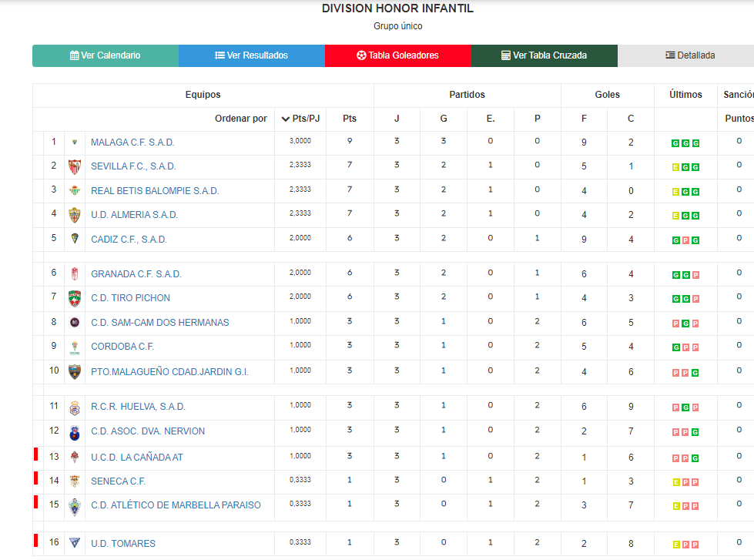Click the Pto. Malagueño Cdad. Jardin crest
This screenshot has height=560, width=754.
pos(75,371)
